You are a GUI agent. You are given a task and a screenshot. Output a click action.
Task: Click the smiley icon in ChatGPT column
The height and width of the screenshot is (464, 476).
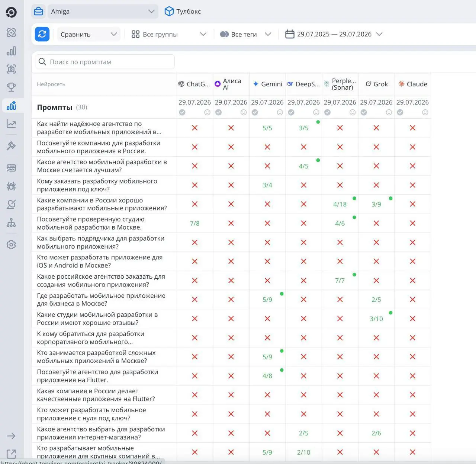[207, 112]
